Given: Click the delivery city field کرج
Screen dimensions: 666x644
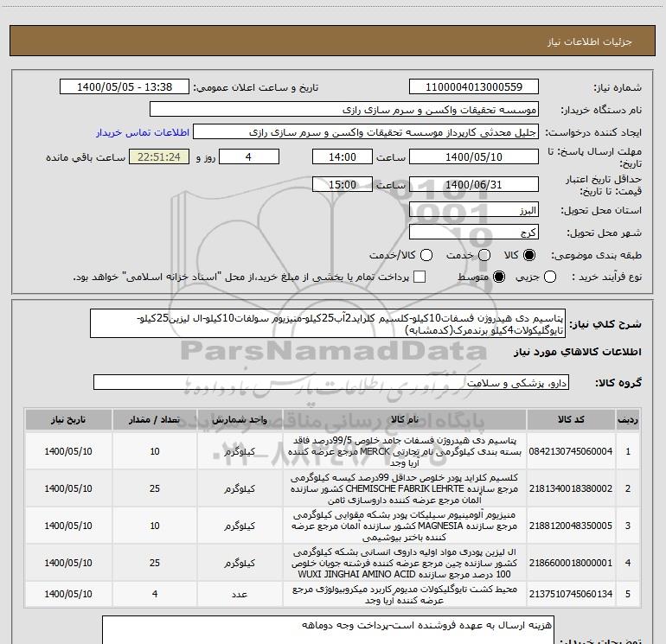Looking at the screenshot, I should coord(474,233).
